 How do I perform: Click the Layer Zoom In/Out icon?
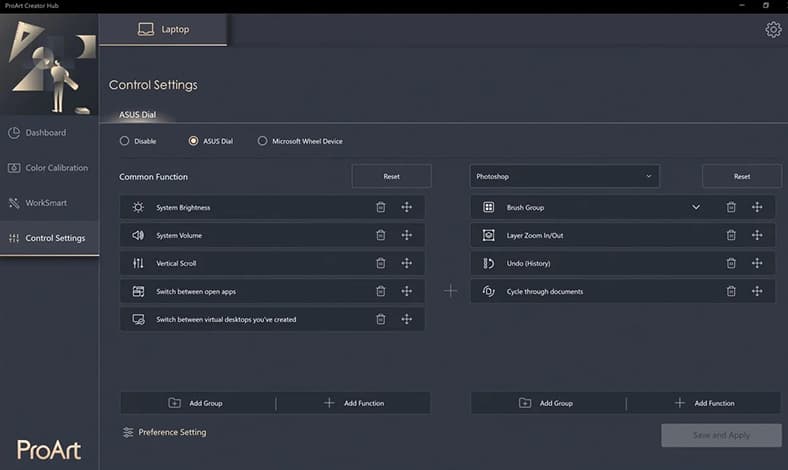488,235
